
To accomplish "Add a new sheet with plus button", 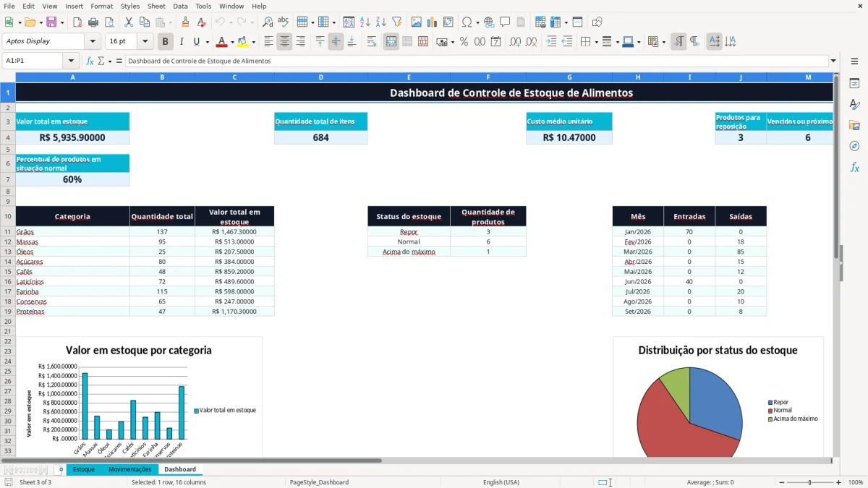I will [x=61, y=469].
